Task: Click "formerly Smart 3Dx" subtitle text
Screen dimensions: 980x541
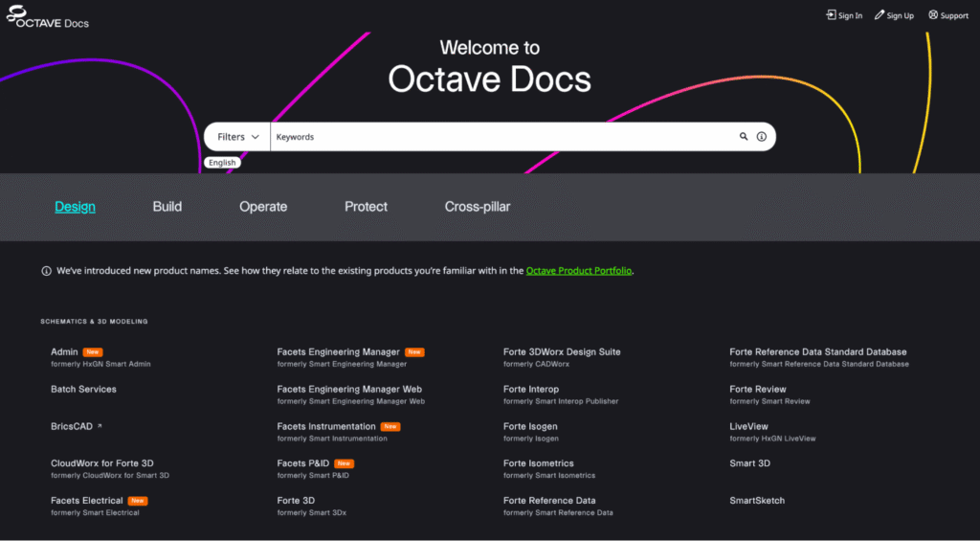Action: [311, 513]
